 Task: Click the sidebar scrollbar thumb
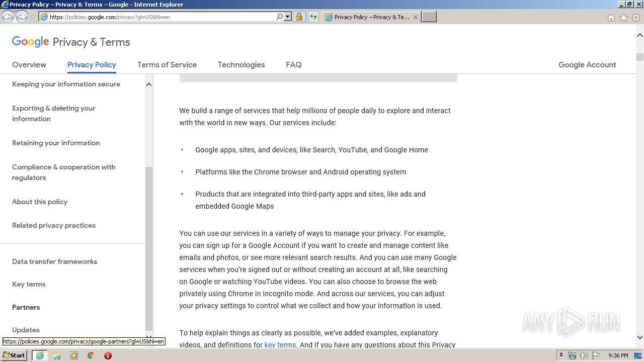149,249
